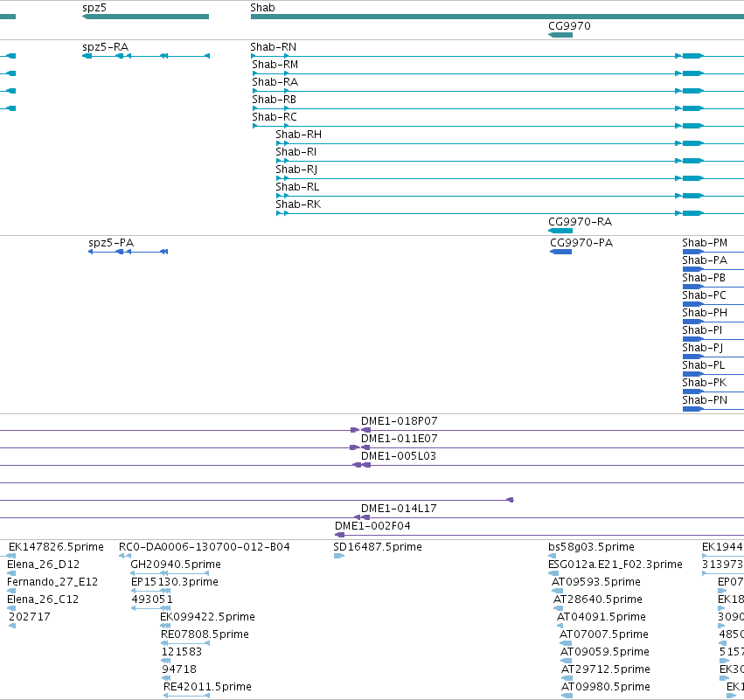Click the EP15130.3prime EST label

175,582
